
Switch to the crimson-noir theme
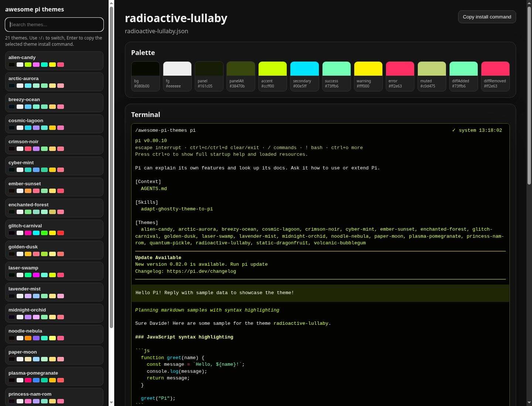coord(54,145)
